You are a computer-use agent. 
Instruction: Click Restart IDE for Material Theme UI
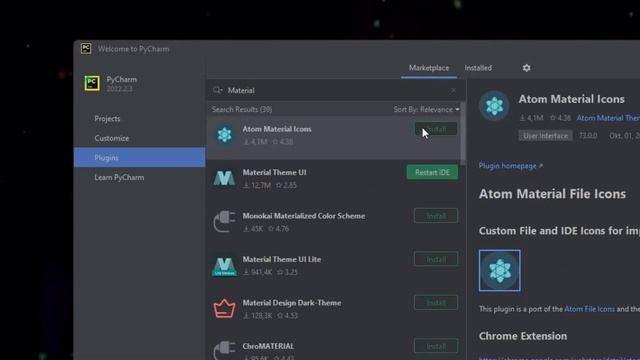pyautogui.click(x=432, y=173)
